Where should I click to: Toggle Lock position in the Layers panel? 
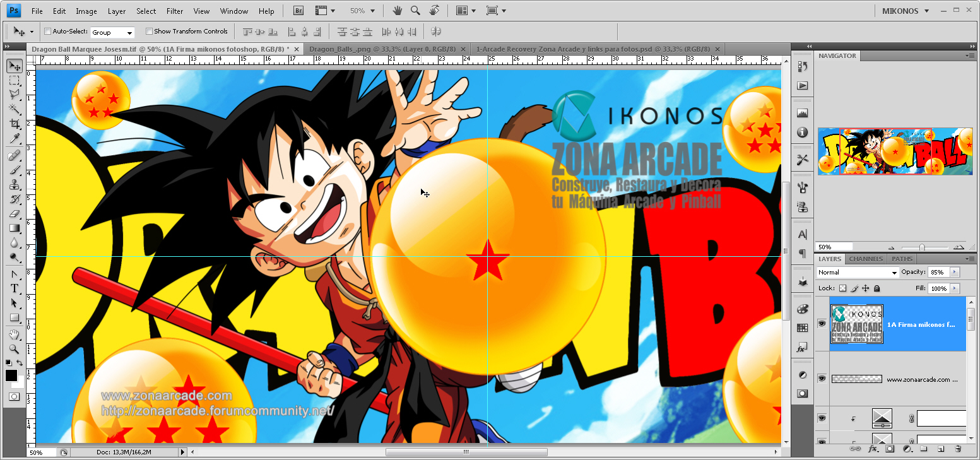(865, 288)
